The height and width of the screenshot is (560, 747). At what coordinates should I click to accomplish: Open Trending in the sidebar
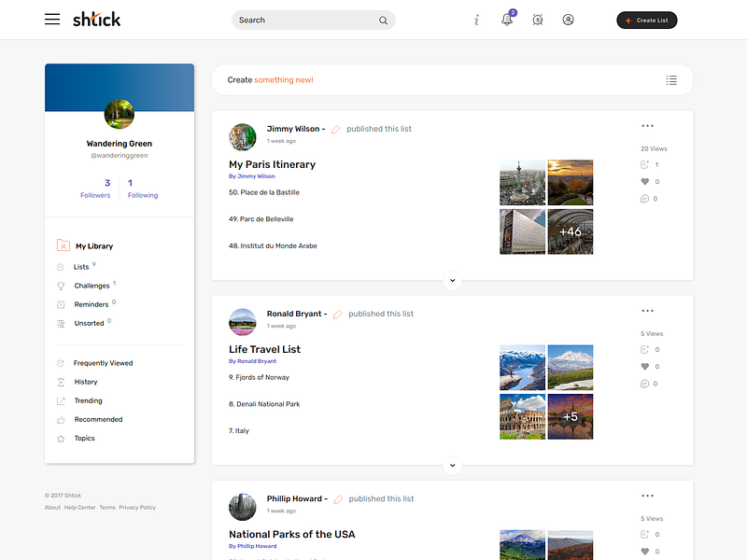click(x=88, y=401)
